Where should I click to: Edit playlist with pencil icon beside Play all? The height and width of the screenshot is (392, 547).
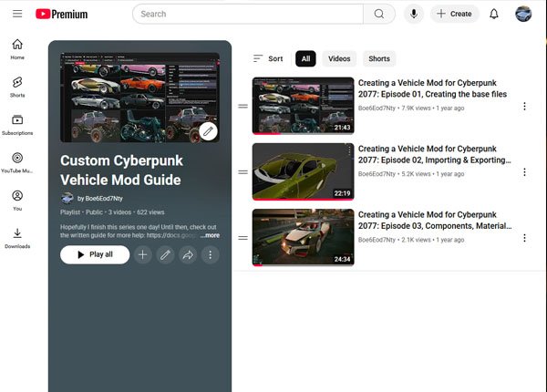pos(165,255)
